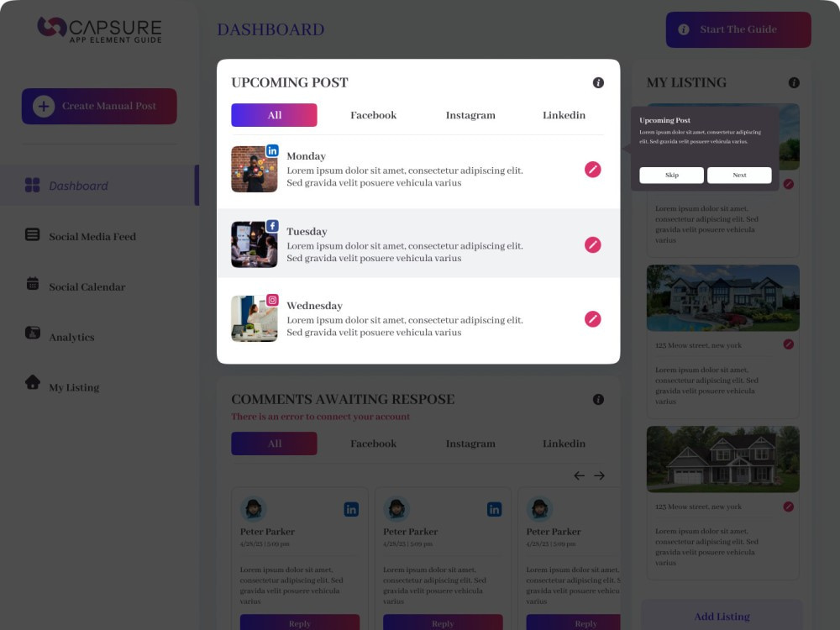Click the Wednesday post heading
Image resolution: width=840 pixels, height=630 pixels.
pyautogui.click(x=314, y=306)
